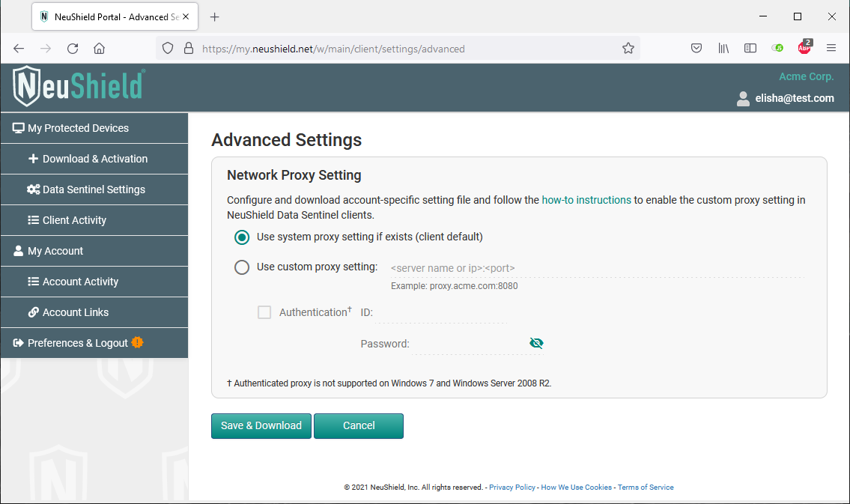Screen dimensions: 850x504
Task: Click the Client Activity list icon
Action: point(34,220)
